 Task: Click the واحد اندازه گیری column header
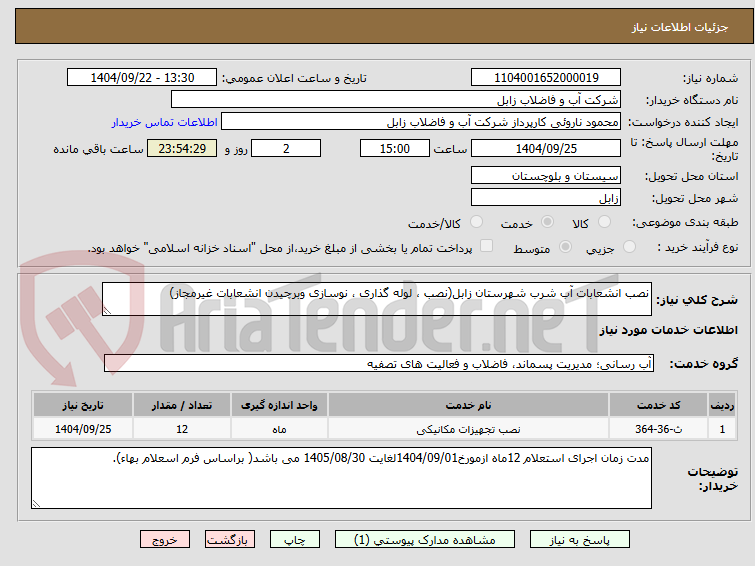pos(279,405)
